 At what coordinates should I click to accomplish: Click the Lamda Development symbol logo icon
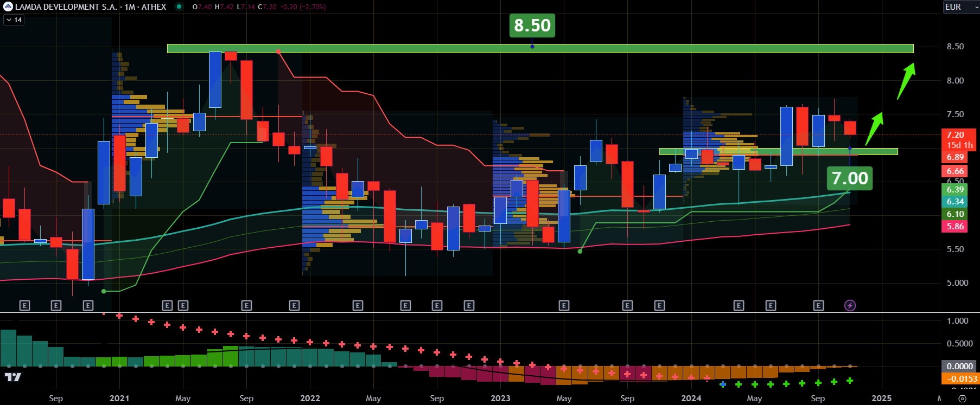coord(8,7)
